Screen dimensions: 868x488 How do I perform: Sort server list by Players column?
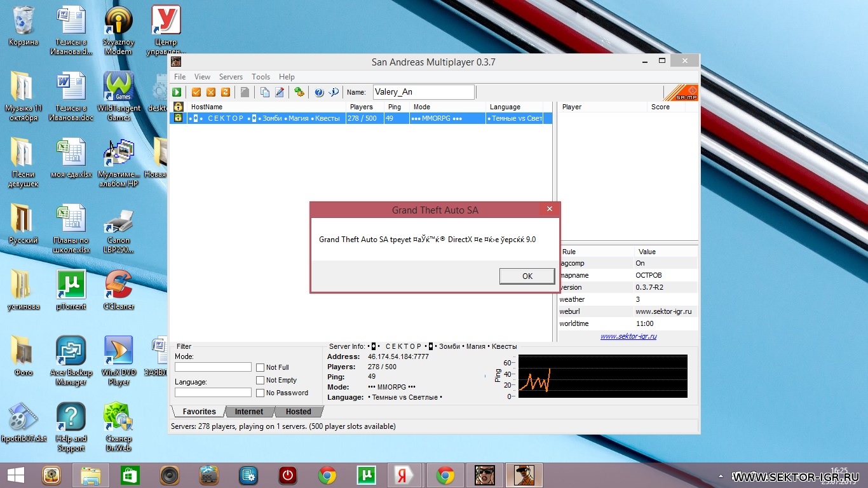[365, 107]
